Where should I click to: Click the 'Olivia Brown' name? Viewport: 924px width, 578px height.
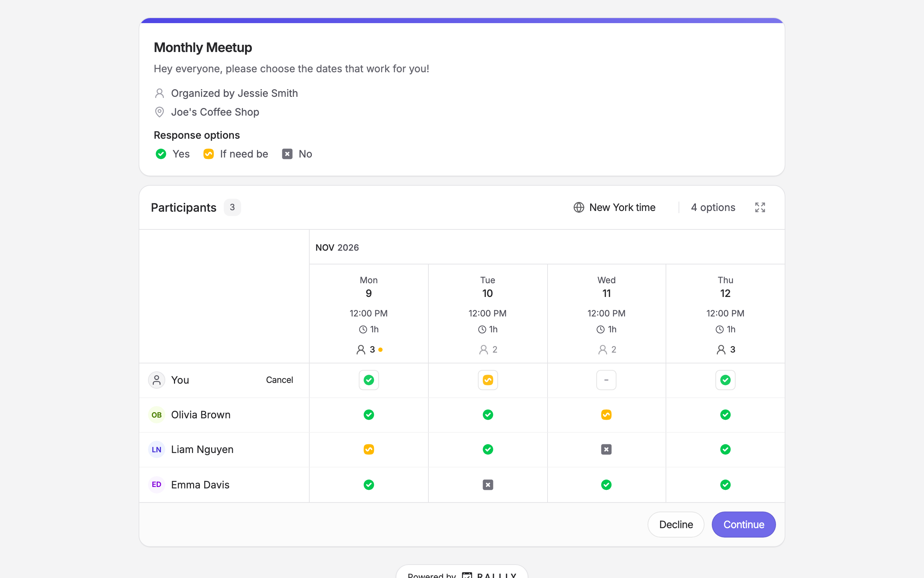pos(201,415)
